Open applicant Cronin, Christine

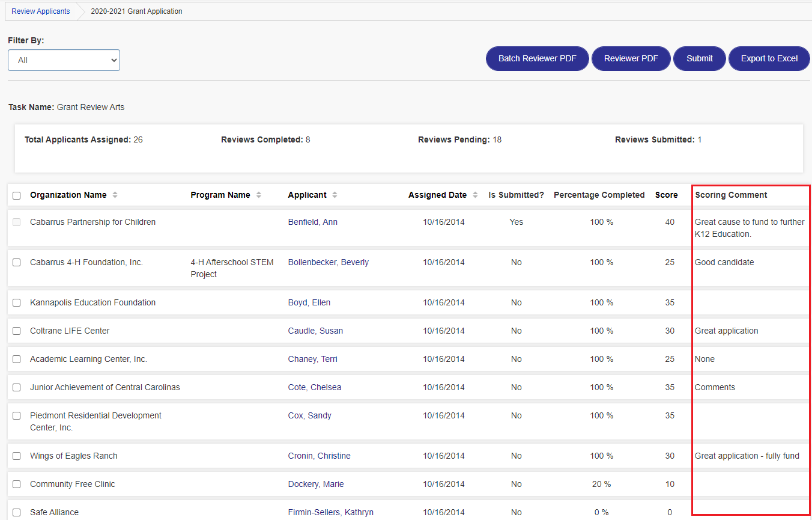[320, 456]
